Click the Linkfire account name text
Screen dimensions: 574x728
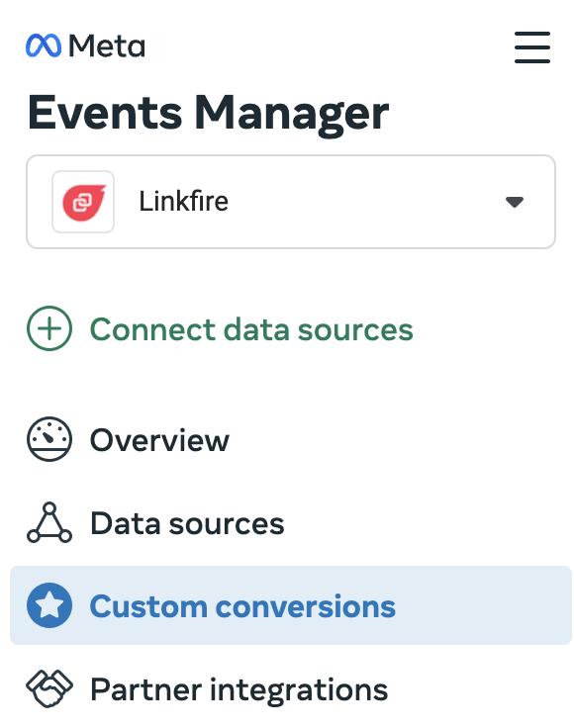(x=184, y=202)
